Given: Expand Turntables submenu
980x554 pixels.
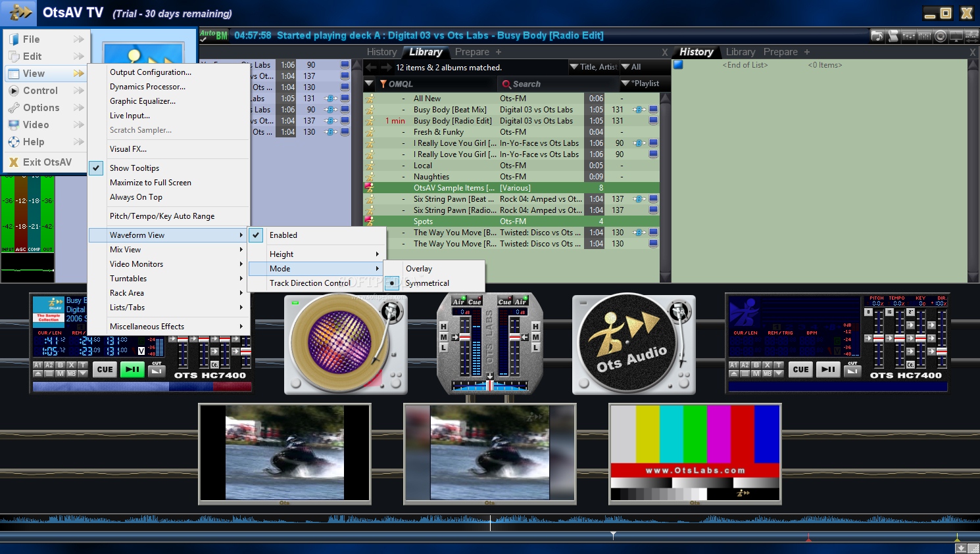Looking at the screenshot, I should pos(168,279).
